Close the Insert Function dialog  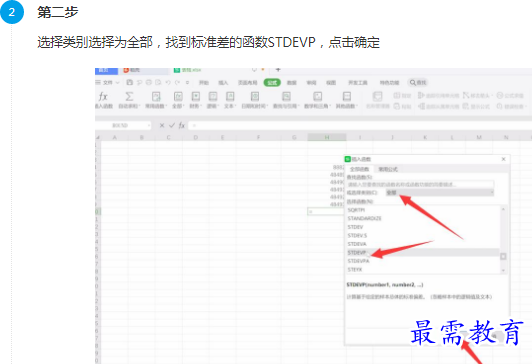coord(504,159)
